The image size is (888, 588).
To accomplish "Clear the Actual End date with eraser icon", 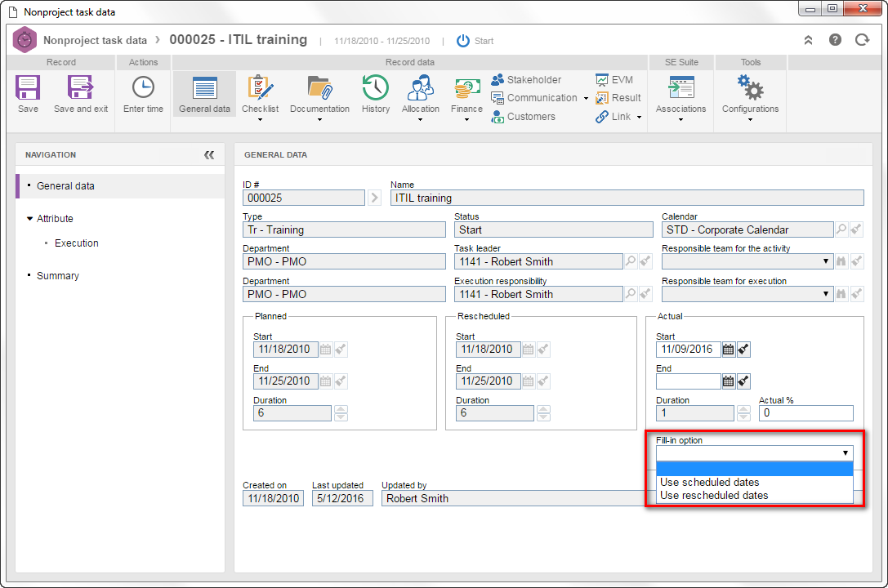I will [x=743, y=381].
